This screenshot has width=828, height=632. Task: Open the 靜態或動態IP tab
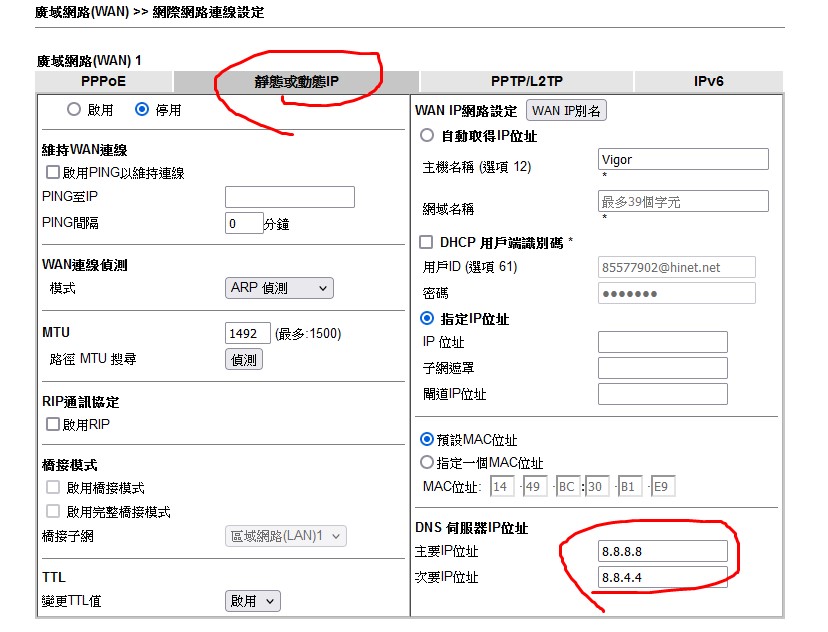coord(296,82)
